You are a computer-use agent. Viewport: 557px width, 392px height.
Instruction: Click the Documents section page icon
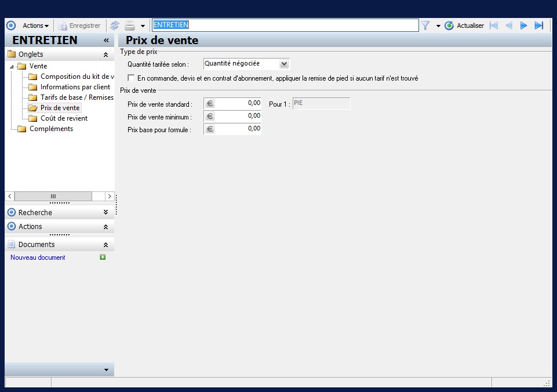12,244
